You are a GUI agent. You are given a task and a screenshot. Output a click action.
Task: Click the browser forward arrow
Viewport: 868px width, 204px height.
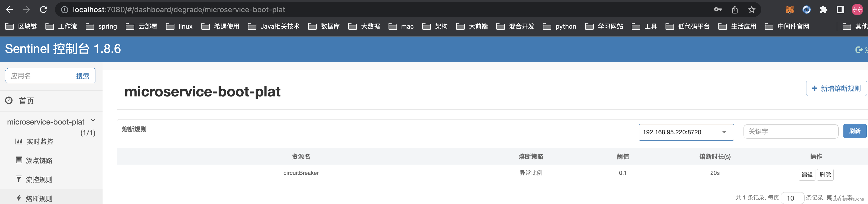tap(26, 10)
